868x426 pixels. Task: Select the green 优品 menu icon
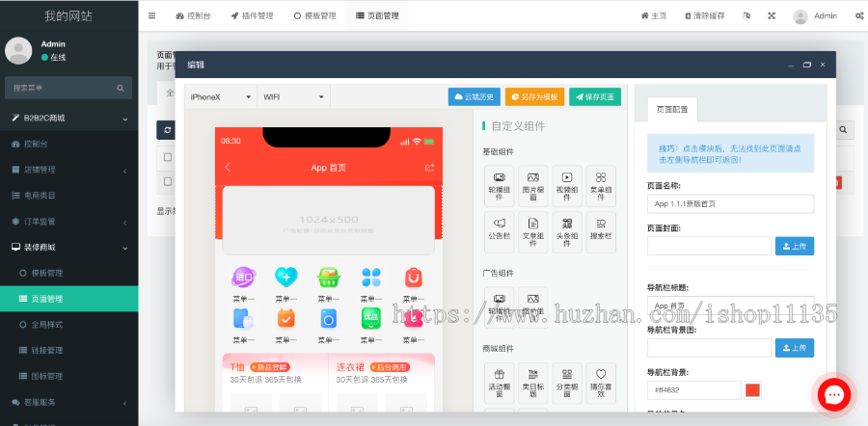(371, 318)
